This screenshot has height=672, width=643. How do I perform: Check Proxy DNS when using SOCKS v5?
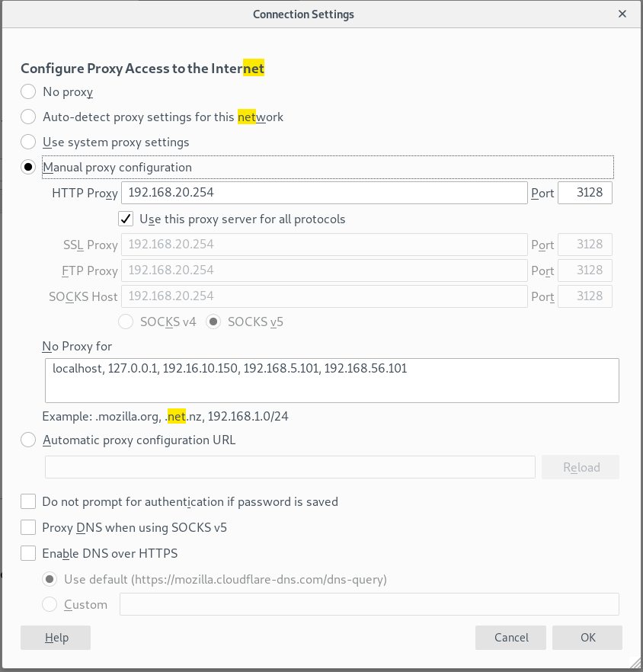28,527
